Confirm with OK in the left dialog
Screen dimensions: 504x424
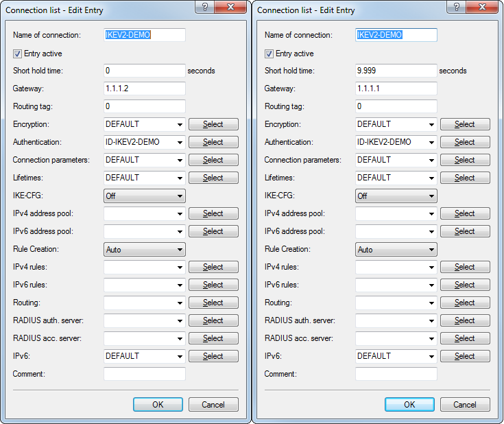pyautogui.click(x=158, y=404)
